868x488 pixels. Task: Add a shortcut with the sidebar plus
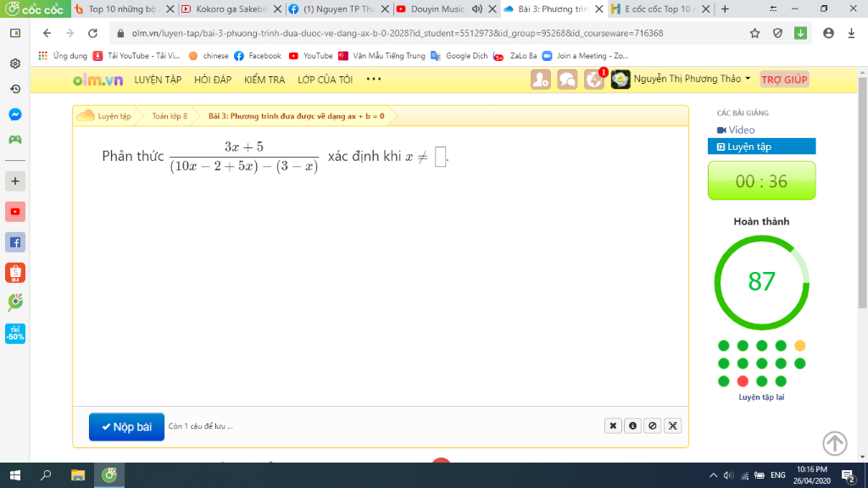(x=15, y=181)
